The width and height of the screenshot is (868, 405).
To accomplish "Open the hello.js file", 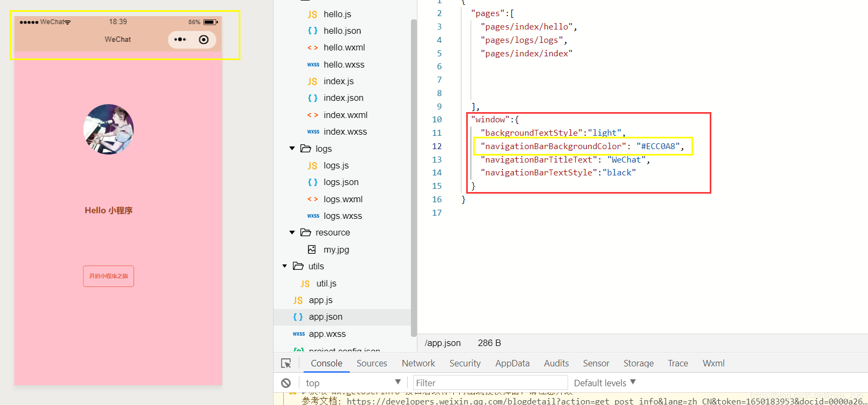I will [x=337, y=14].
